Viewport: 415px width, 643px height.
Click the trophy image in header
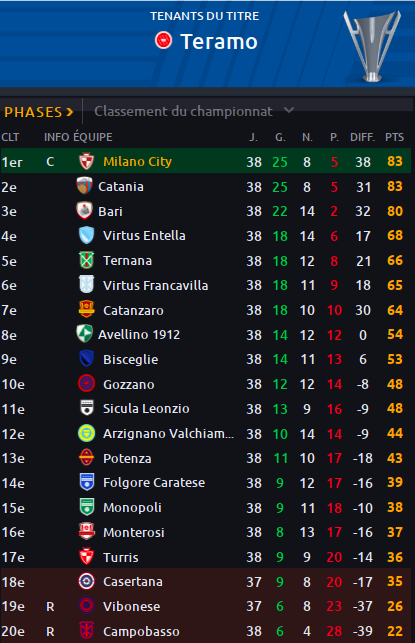(x=372, y=45)
